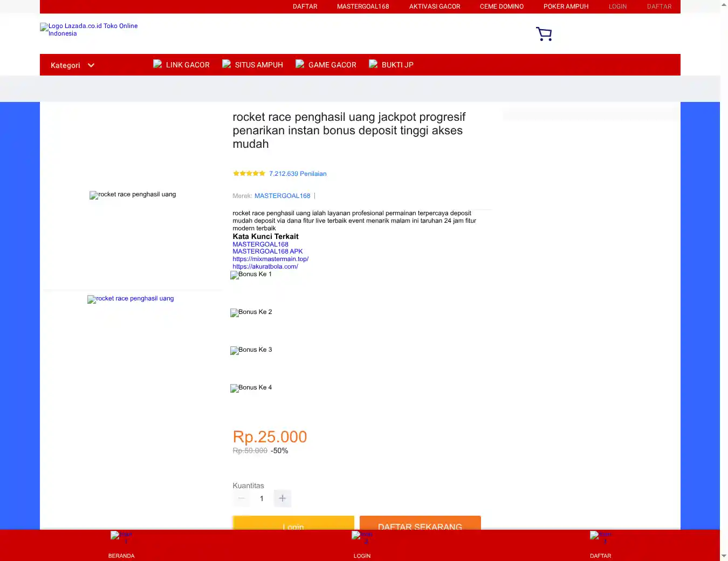
Task: Click the Link Gacor menu icon
Action: point(157,64)
